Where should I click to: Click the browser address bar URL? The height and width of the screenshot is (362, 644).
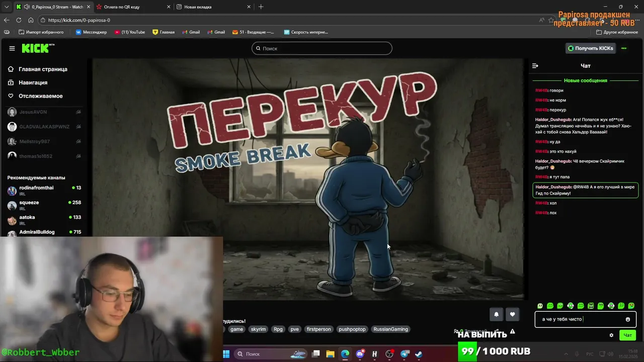click(x=79, y=20)
